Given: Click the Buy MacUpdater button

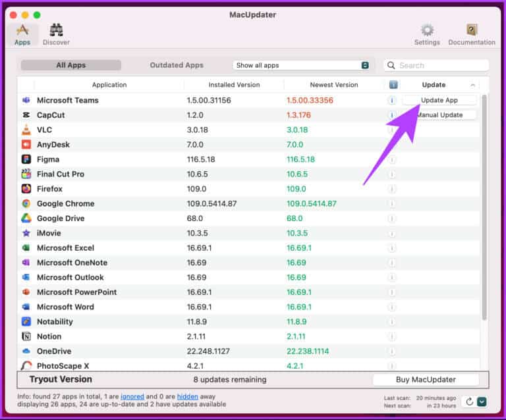Looking at the screenshot, I should [x=426, y=380].
